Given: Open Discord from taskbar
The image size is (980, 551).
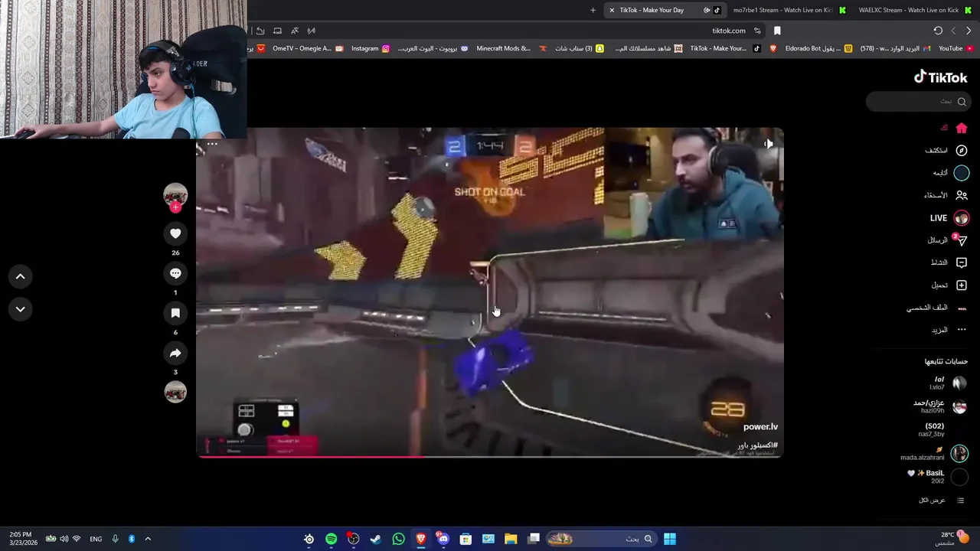Looking at the screenshot, I should click(443, 539).
